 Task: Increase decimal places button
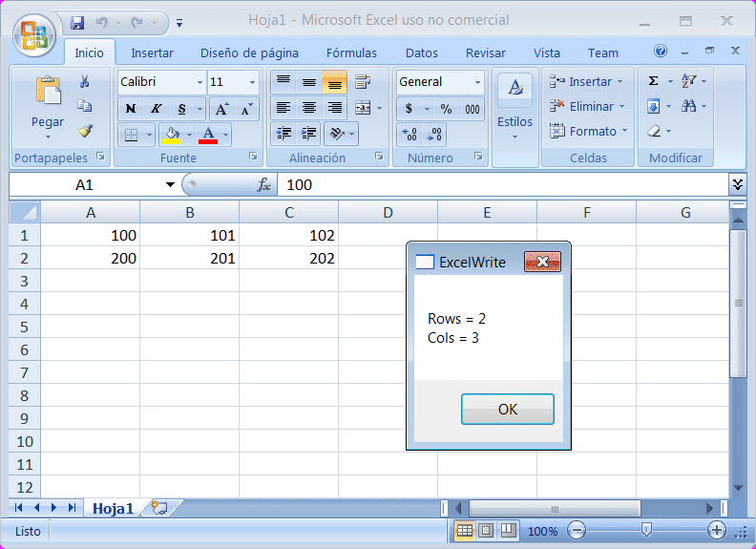pyautogui.click(x=409, y=134)
